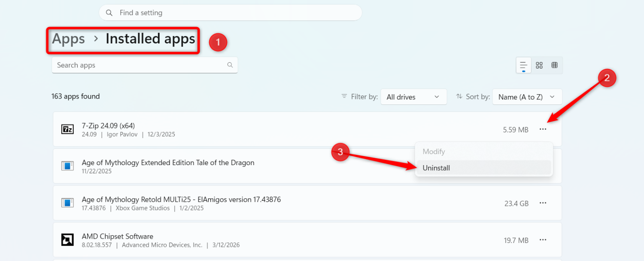Select the Age of Mythology Retold row
This screenshot has height=261, width=644.
click(x=307, y=203)
